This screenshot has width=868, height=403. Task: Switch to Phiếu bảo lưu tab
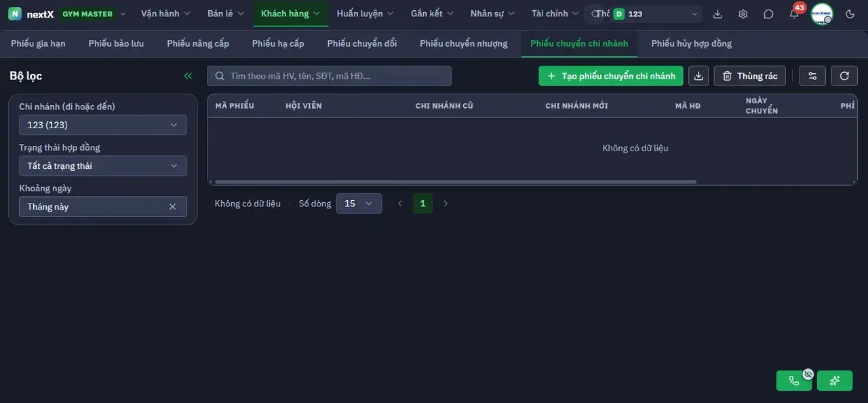click(x=116, y=43)
